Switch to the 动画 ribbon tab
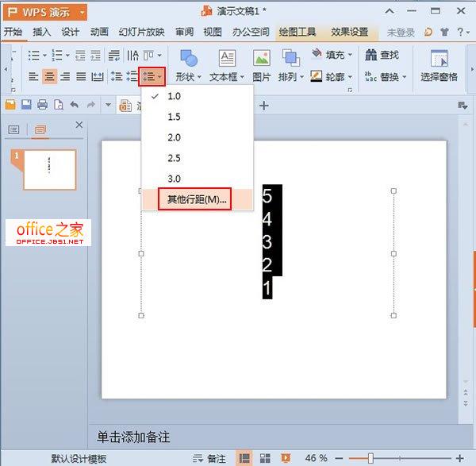The height and width of the screenshot is (466, 476). tap(99, 32)
